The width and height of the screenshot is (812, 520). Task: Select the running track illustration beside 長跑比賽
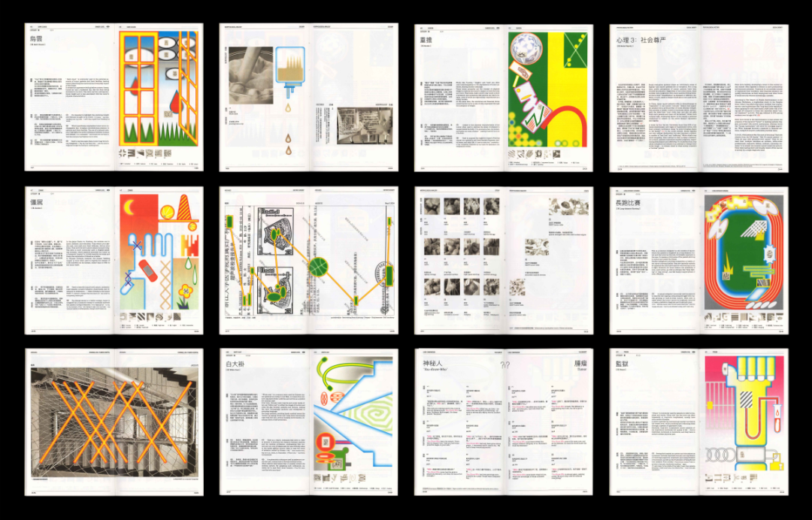click(x=743, y=252)
